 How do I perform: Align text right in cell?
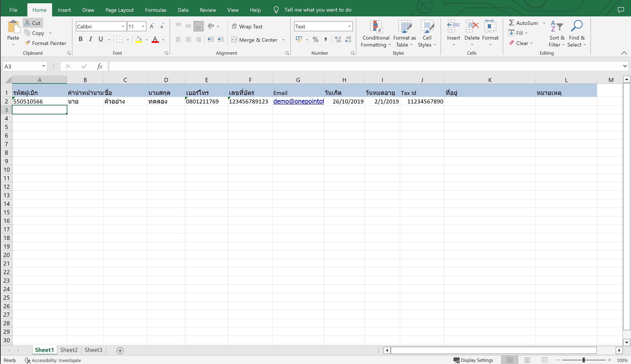pyautogui.click(x=198, y=40)
